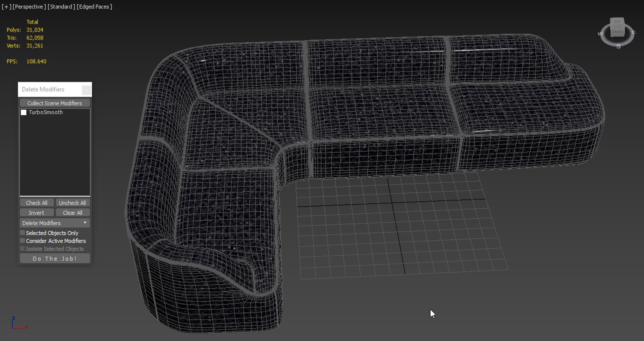Screen dimensions: 644x341
Task: Click the Invert button
Action: coord(37,213)
